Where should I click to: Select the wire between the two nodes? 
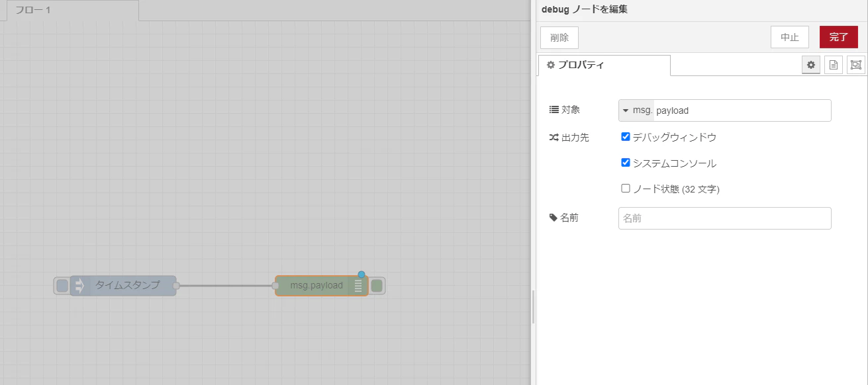tap(226, 286)
